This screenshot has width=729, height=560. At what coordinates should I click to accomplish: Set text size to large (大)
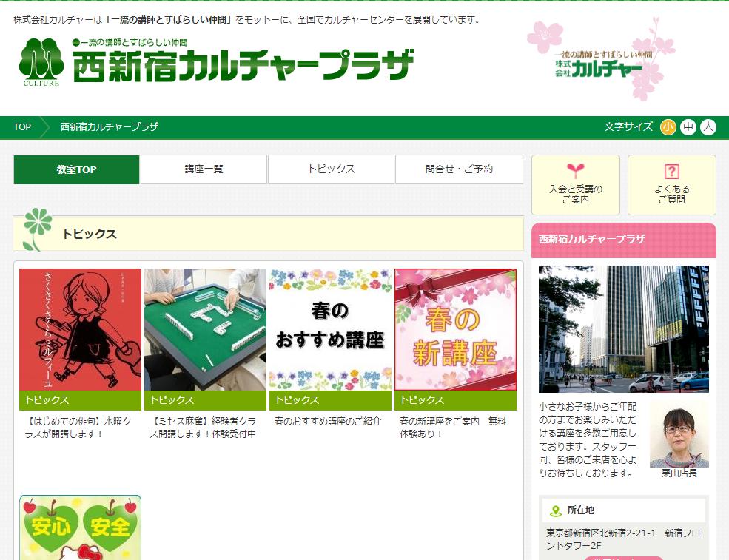click(x=708, y=127)
